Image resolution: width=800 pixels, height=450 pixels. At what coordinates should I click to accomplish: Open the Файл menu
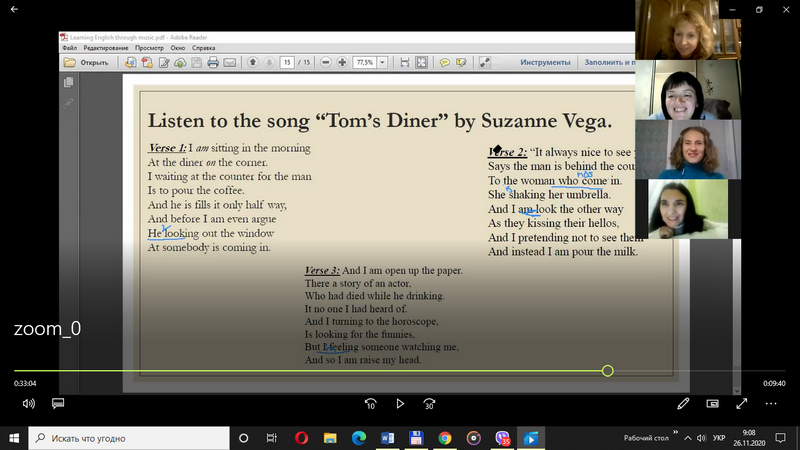point(69,48)
